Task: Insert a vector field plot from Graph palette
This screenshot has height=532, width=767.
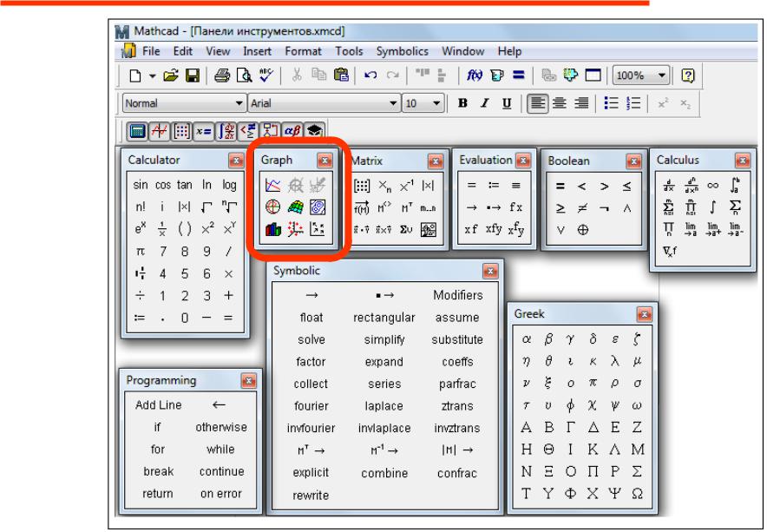Action: pos(318,229)
